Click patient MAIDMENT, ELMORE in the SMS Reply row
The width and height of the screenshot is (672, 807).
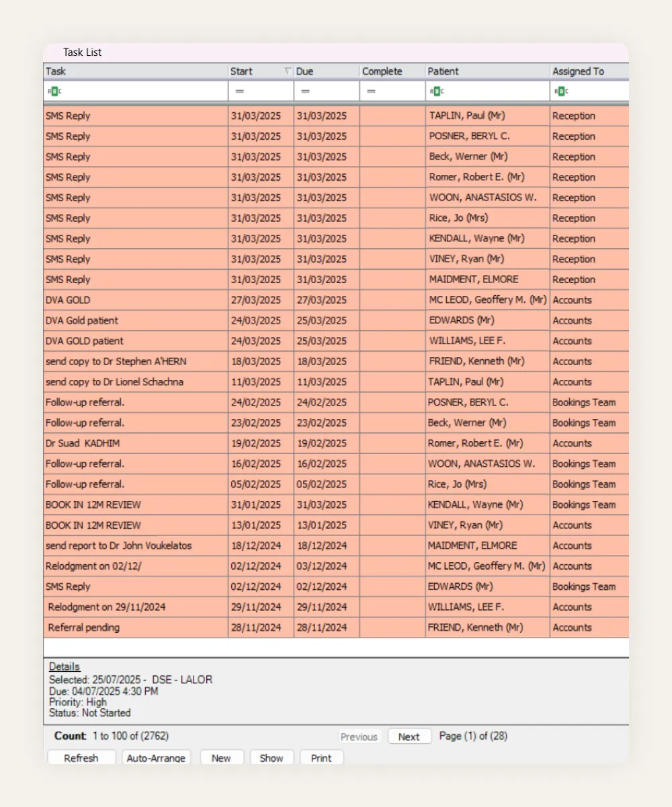click(488, 280)
